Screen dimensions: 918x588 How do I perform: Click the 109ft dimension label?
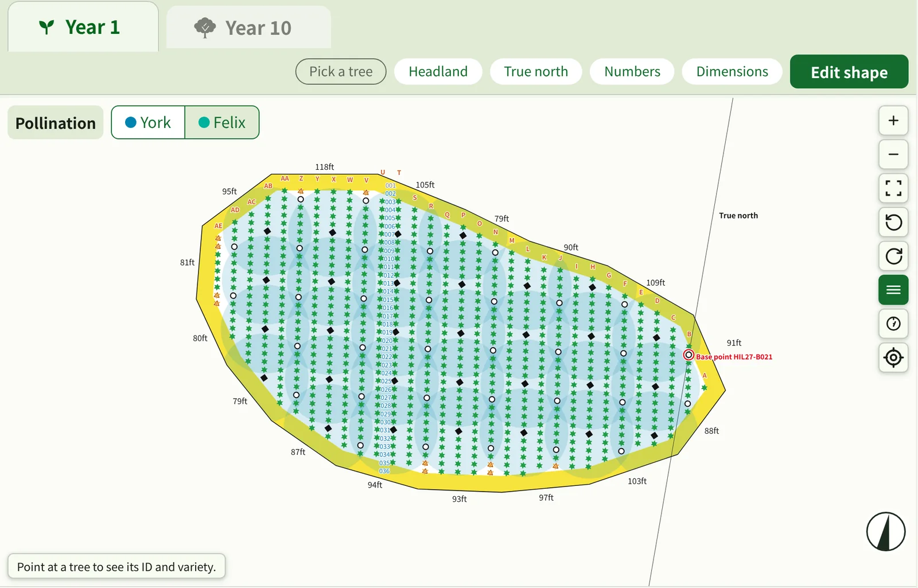(x=656, y=283)
